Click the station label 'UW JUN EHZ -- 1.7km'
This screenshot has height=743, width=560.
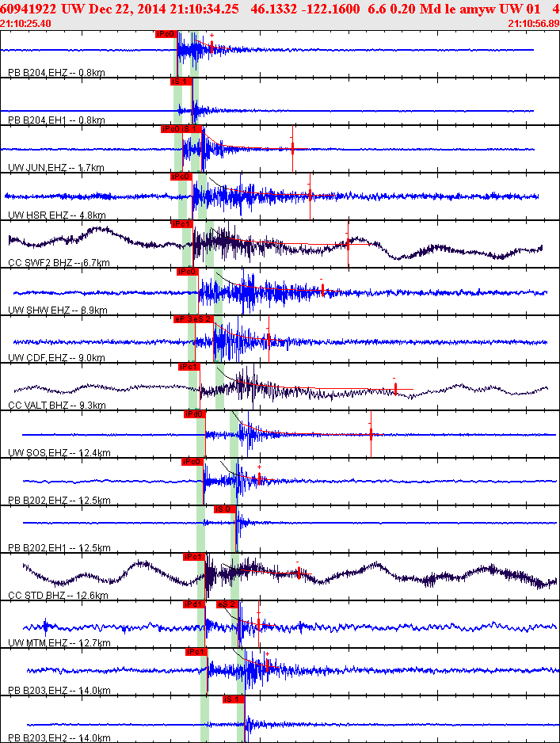[56, 167]
